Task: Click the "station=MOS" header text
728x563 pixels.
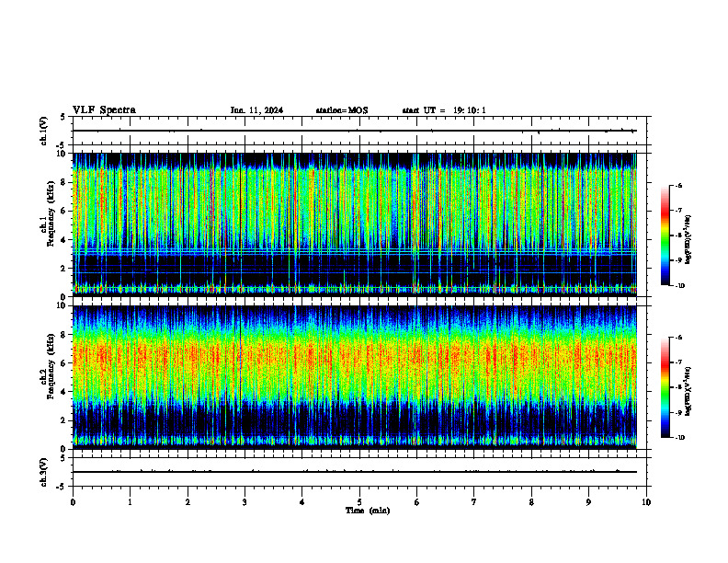Action: point(342,110)
